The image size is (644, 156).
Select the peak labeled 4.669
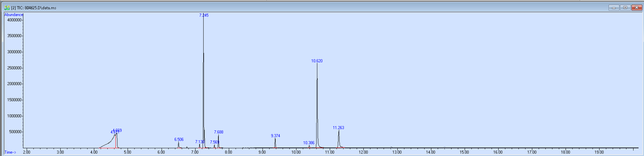117,131
